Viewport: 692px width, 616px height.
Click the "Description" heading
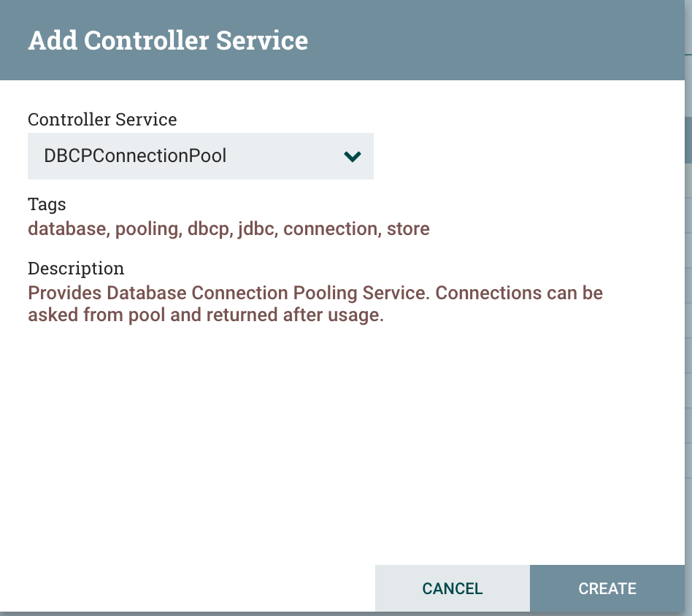pos(76,268)
